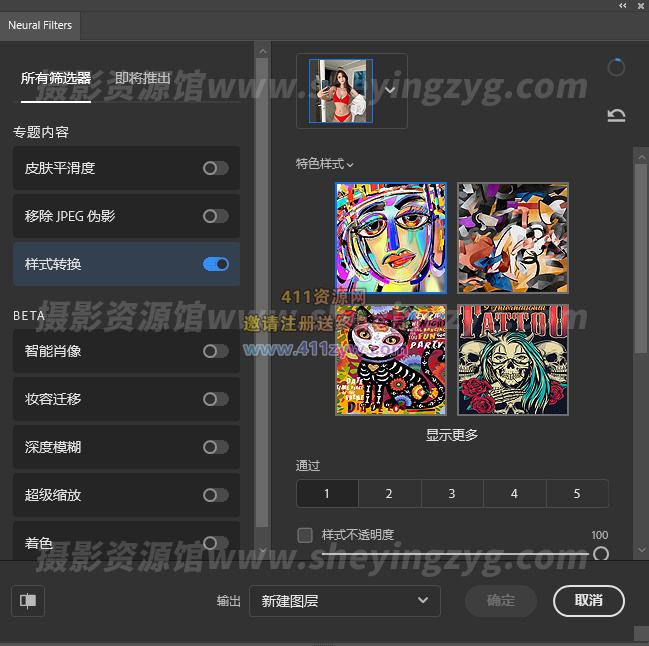Select the 所有筛选器 tab
Image resolution: width=649 pixels, height=646 pixels.
(x=56, y=78)
